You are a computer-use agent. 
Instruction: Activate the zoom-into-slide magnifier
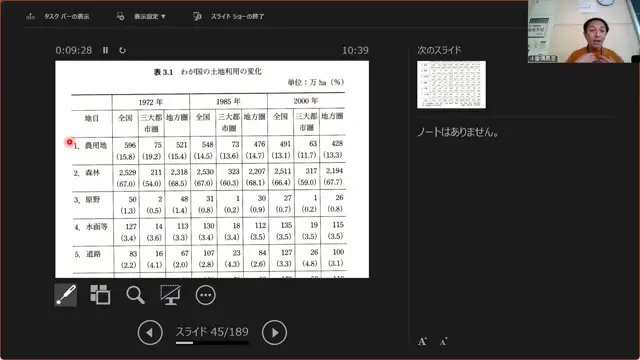[135, 295]
